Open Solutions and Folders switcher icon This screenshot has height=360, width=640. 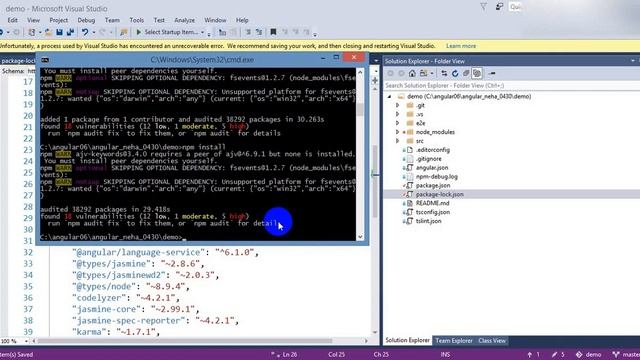[423, 73]
